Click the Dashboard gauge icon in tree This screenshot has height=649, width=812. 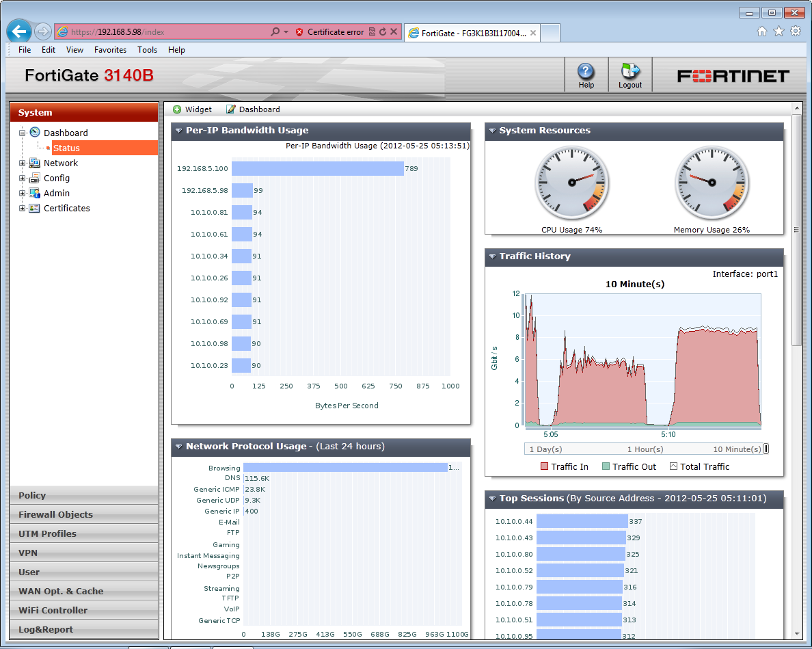click(x=35, y=132)
